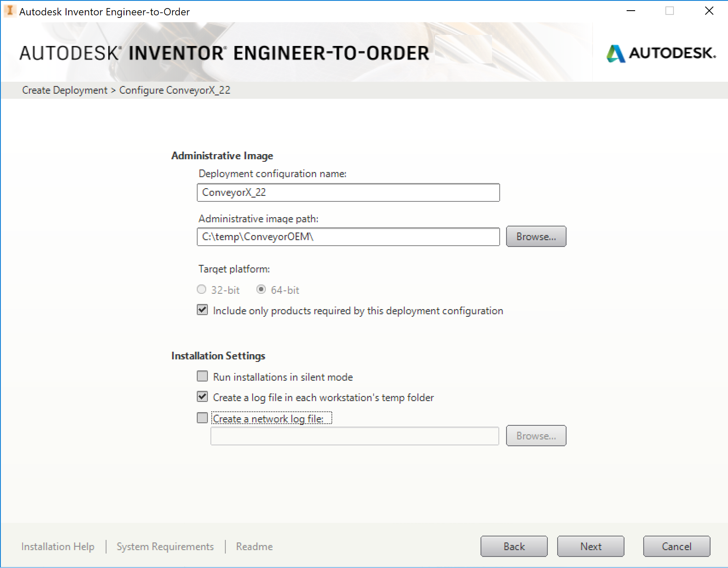Cancel the deployment setup
Screen dimensions: 728x568
click(x=676, y=546)
